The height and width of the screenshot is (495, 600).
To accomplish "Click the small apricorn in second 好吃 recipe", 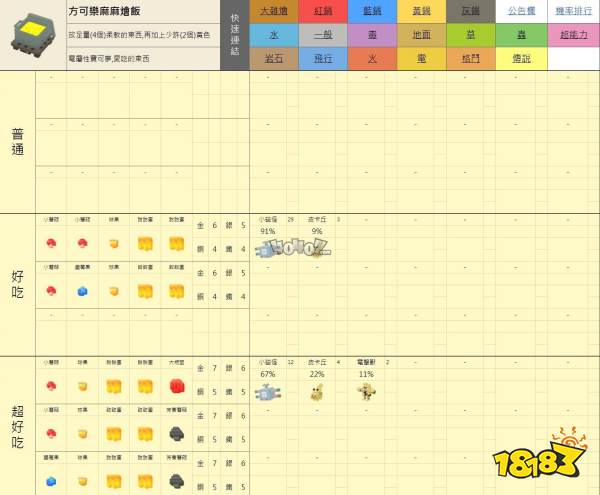I will pyautogui.click(x=114, y=291).
